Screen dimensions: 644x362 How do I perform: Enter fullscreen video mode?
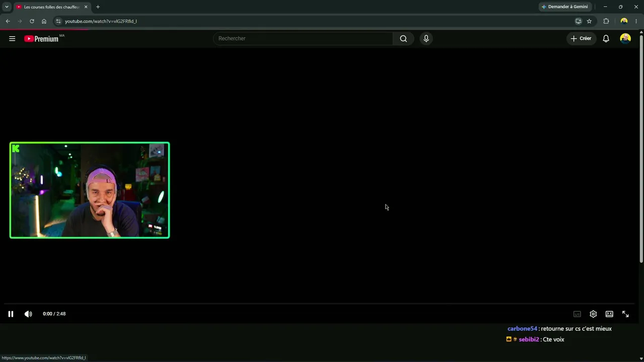625,314
